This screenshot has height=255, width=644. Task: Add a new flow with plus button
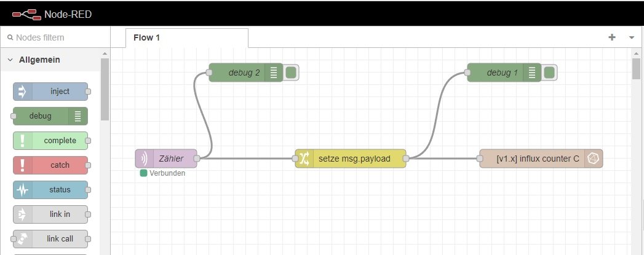point(611,37)
